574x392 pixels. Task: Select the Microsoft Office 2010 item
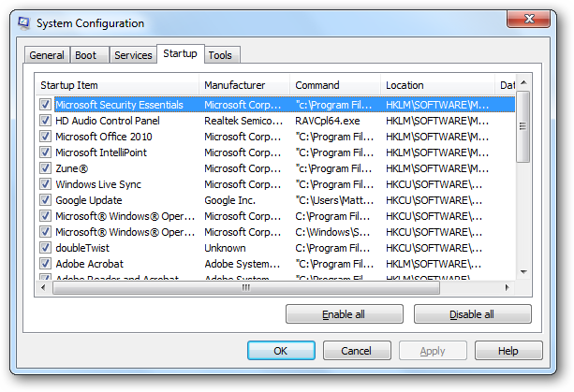(x=104, y=137)
